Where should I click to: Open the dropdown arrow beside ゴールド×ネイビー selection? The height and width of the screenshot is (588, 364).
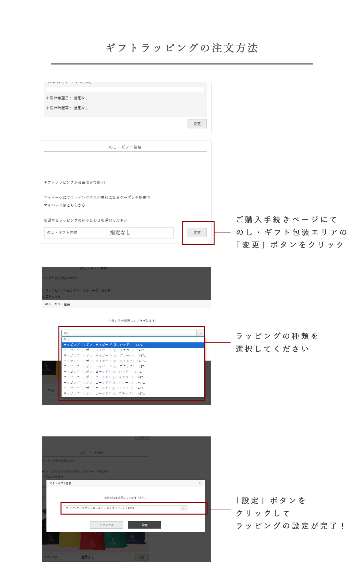tap(184, 508)
